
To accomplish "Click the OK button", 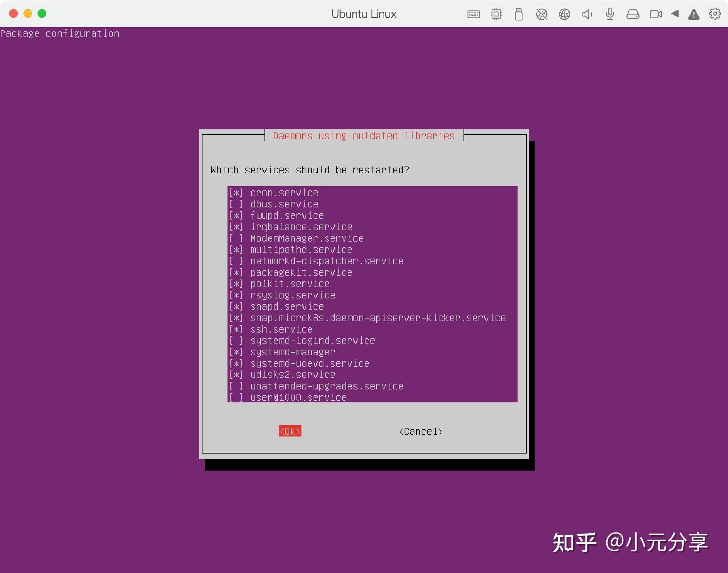I will [x=289, y=432].
